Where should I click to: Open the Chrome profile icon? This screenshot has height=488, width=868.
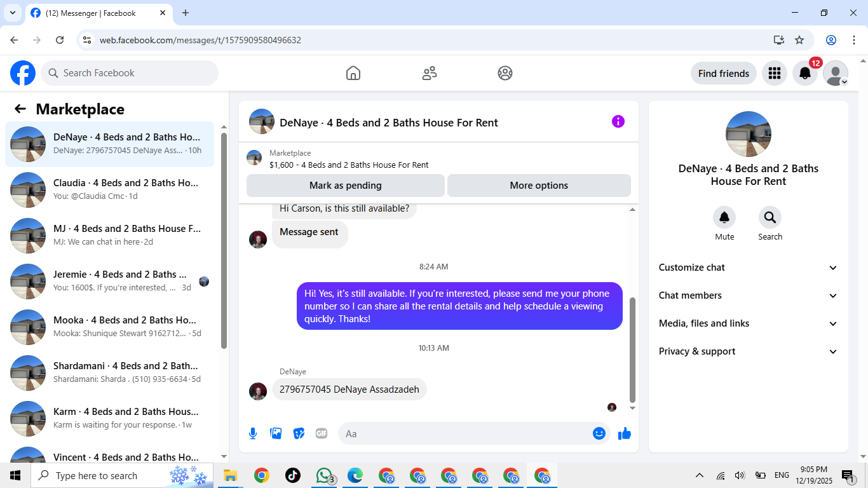click(x=831, y=40)
